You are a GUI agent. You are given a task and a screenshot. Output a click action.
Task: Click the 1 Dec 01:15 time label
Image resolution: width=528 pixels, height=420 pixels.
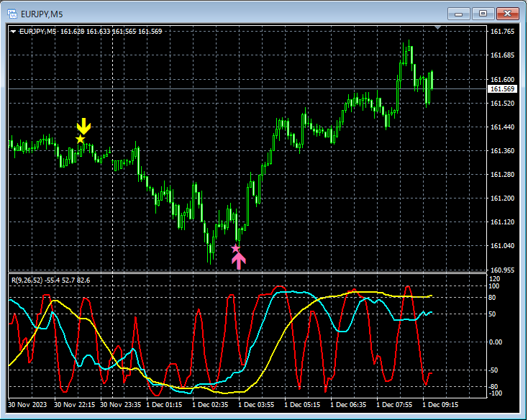click(x=164, y=404)
